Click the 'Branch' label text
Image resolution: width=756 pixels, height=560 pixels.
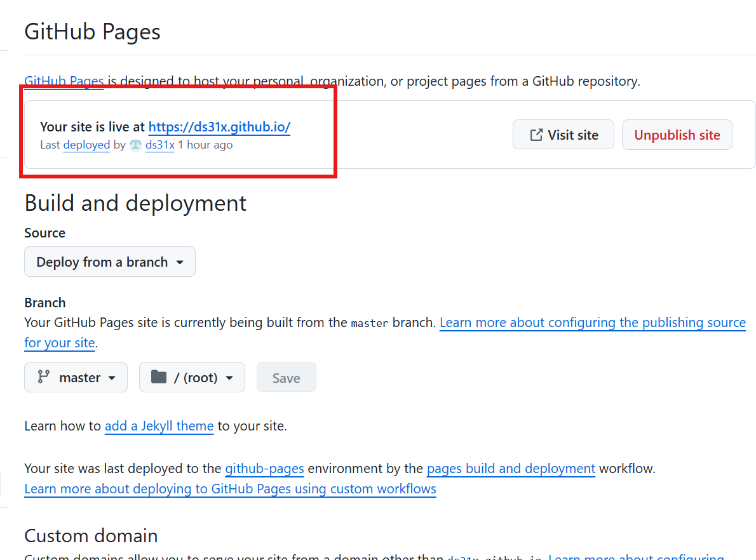[45, 303]
